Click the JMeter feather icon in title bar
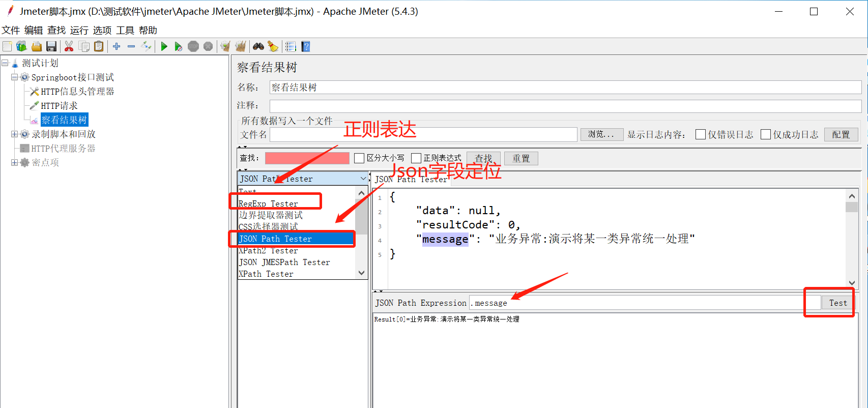This screenshot has height=408, width=868. (x=10, y=11)
